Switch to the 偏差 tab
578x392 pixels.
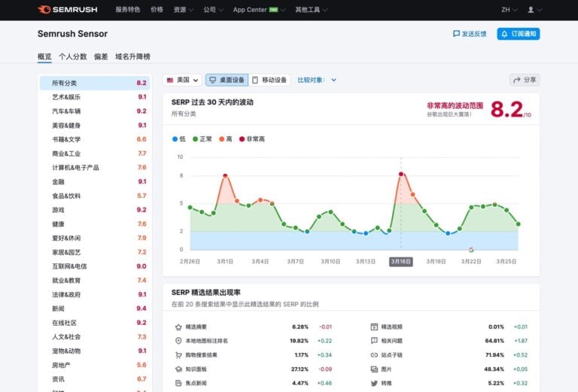(101, 56)
